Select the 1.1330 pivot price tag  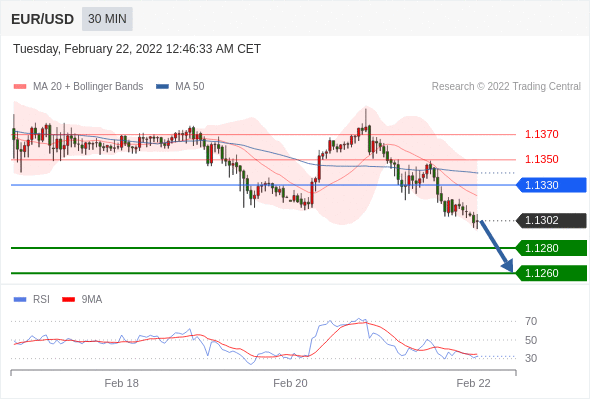coord(551,185)
